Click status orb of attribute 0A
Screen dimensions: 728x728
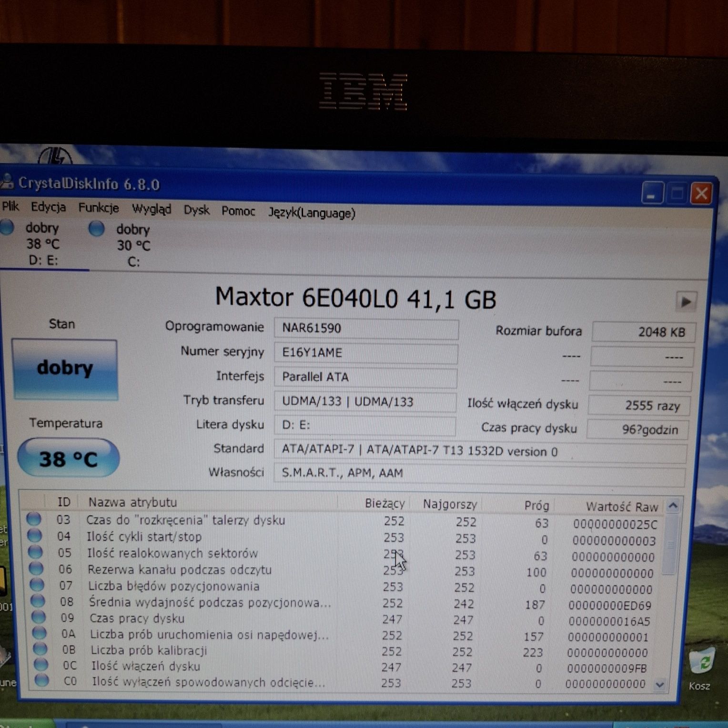point(40,633)
